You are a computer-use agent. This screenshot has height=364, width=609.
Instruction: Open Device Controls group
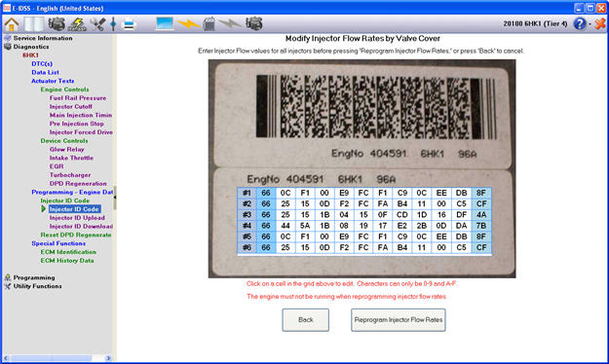click(x=64, y=140)
